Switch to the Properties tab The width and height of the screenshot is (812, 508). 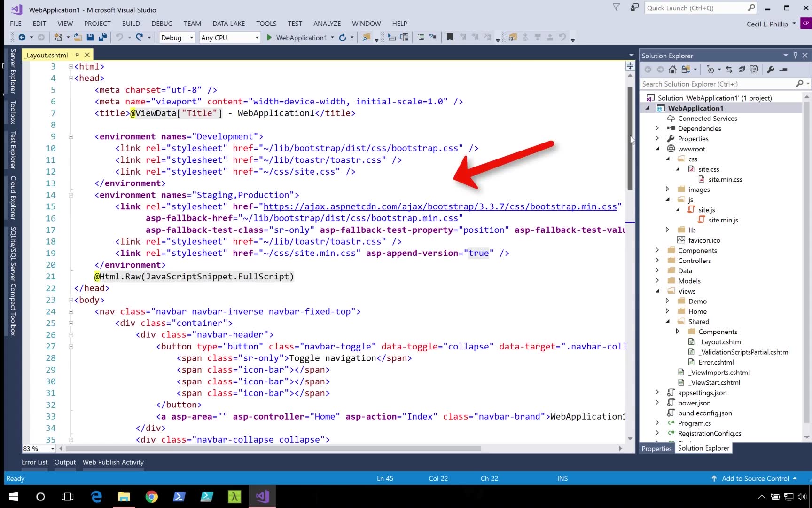coord(656,448)
